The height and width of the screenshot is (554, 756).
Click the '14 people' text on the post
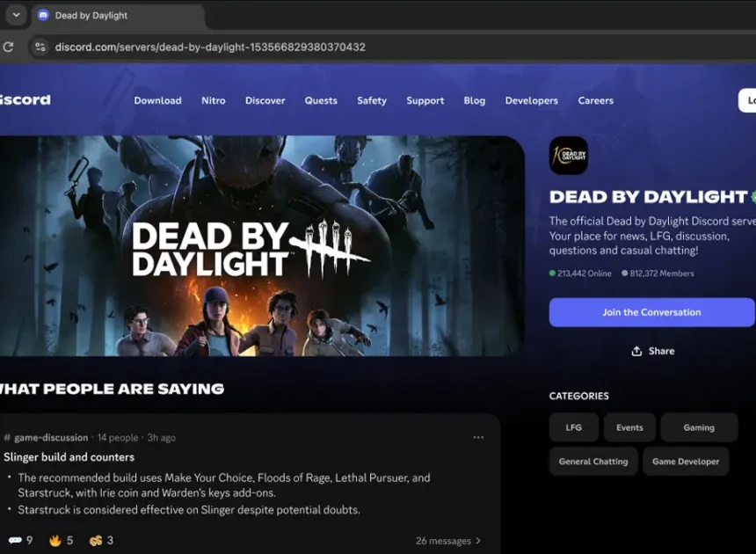pos(118,437)
